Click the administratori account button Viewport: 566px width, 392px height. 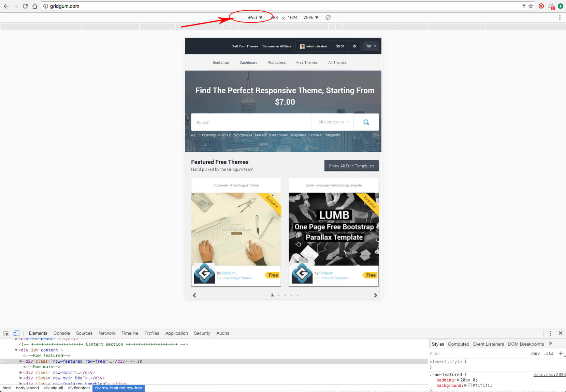pos(314,46)
